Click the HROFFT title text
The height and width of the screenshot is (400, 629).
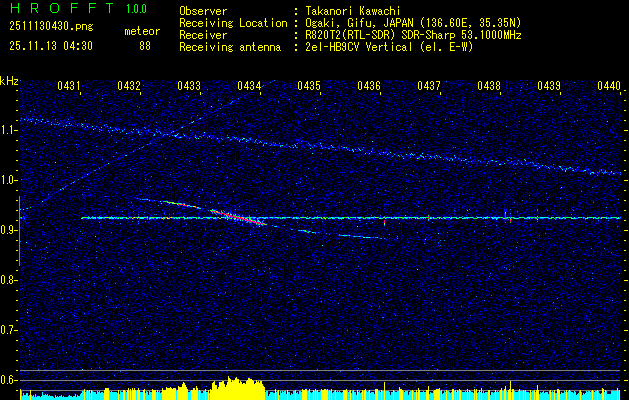[x=54, y=9]
